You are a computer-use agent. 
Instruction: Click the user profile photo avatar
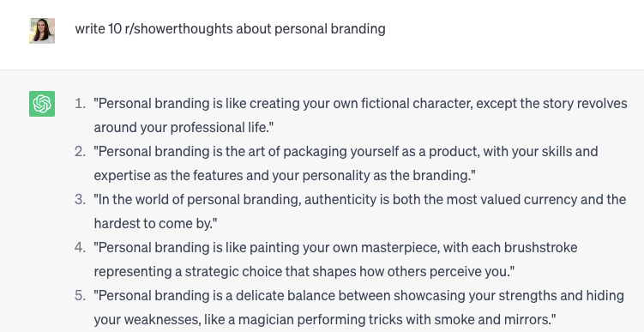coord(42,31)
